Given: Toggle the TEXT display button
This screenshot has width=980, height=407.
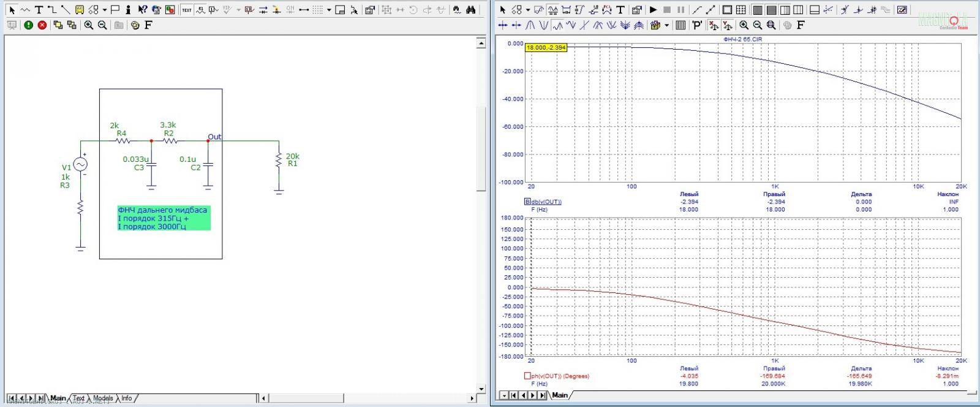Looking at the screenshot, I should [x=187, y=10].
